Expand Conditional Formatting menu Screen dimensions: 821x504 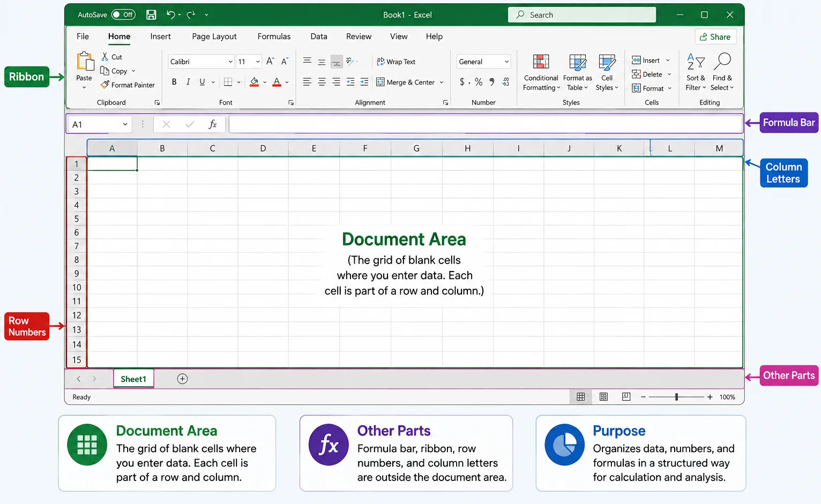[541, 72]
